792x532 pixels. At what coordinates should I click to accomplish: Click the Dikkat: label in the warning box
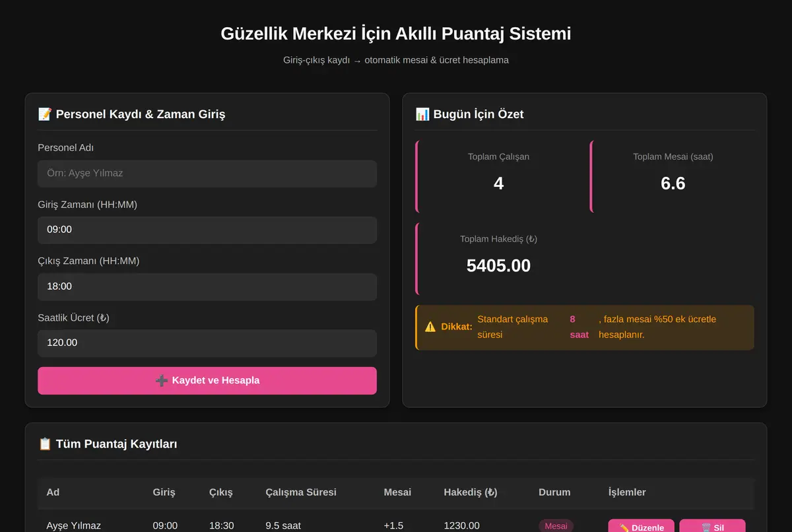(457, 327)
